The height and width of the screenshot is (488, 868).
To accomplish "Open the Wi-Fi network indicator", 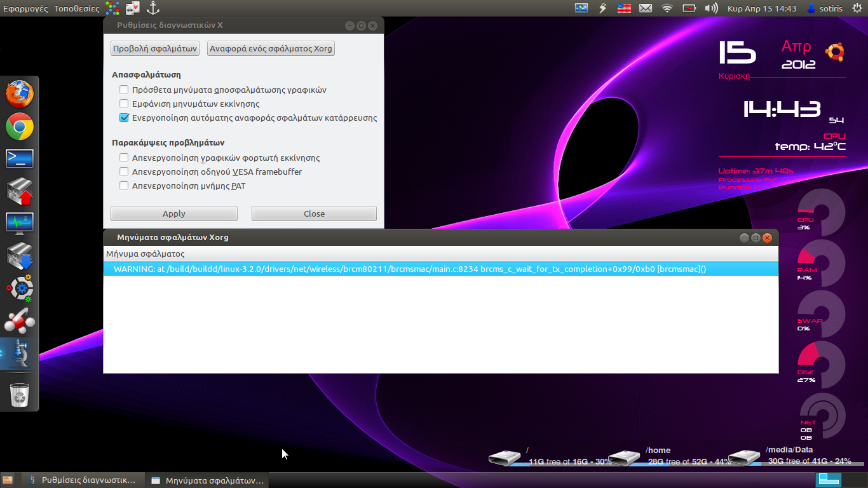I will click(667, 8).
